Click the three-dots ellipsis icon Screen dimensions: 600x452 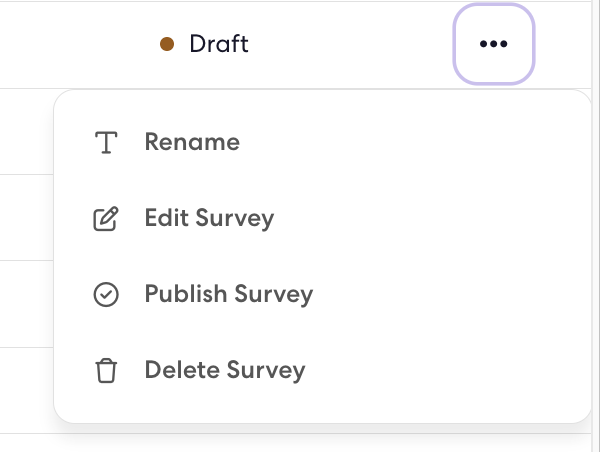pyautogui.click(x=494, y=44)
